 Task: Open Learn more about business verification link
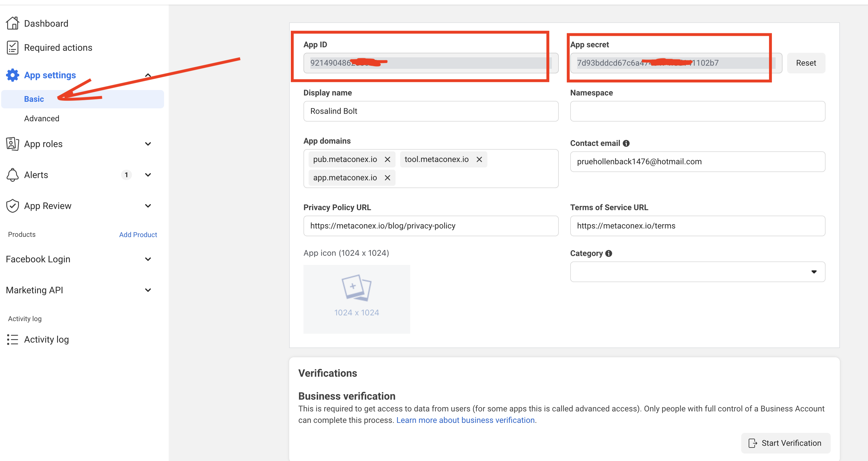(x=465, y=420)
